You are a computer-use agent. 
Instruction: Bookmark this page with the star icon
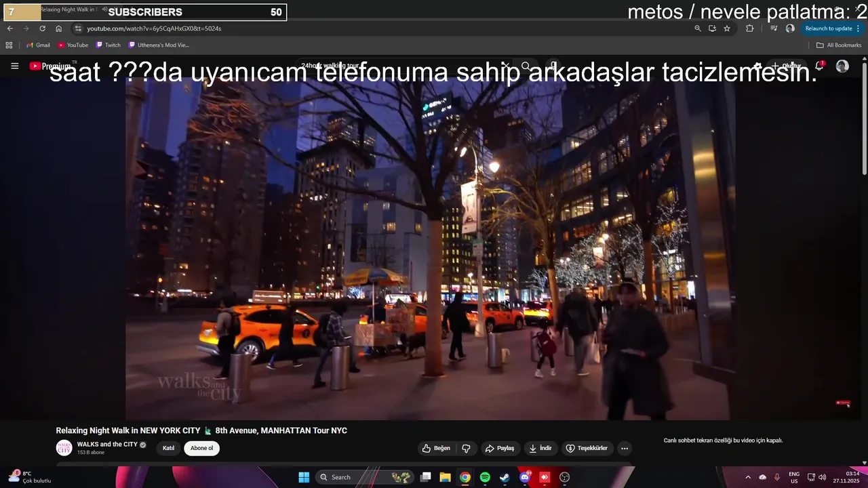pyautogui.click(x=727, y=28)
